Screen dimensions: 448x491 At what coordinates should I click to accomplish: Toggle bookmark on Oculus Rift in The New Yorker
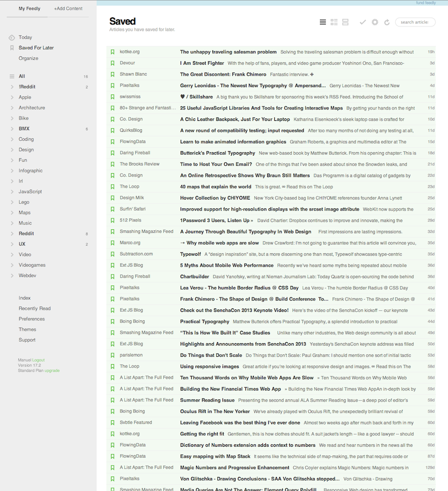click(112, 411)
